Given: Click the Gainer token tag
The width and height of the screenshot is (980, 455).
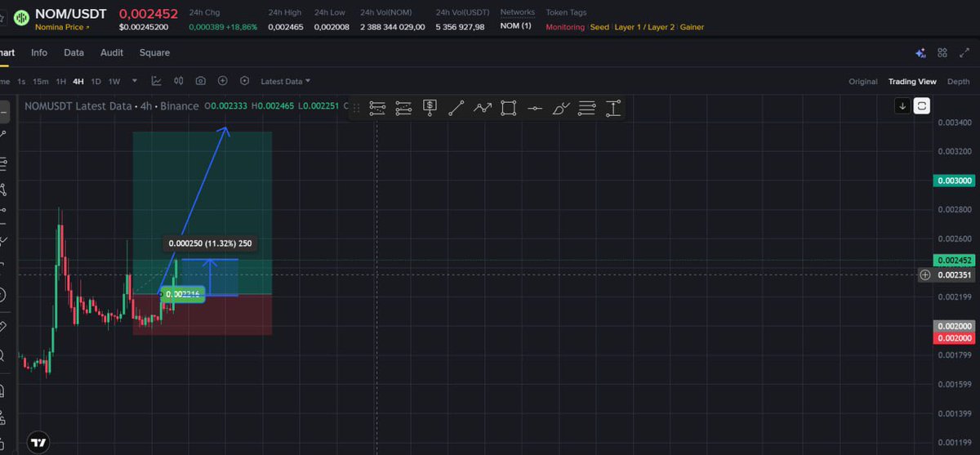Looking at the screenshot, I should coord(692,27).
